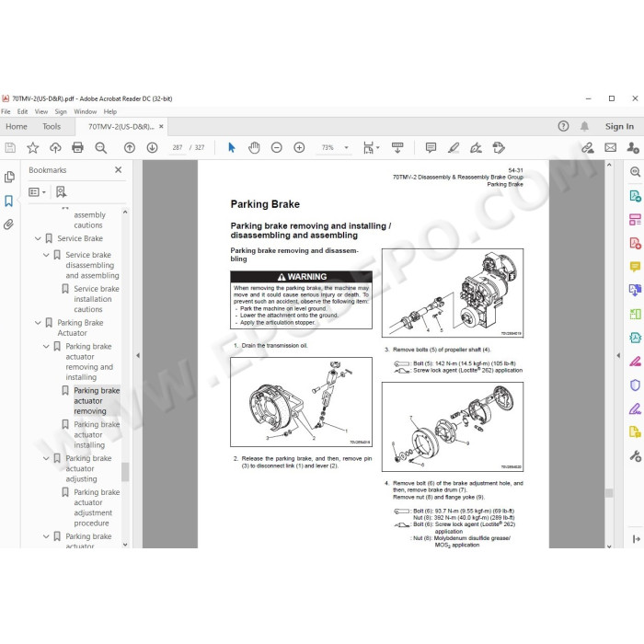Open the zoom level dropdown arrow
Viewport: 644px width, 644px height.
[346, 147]
